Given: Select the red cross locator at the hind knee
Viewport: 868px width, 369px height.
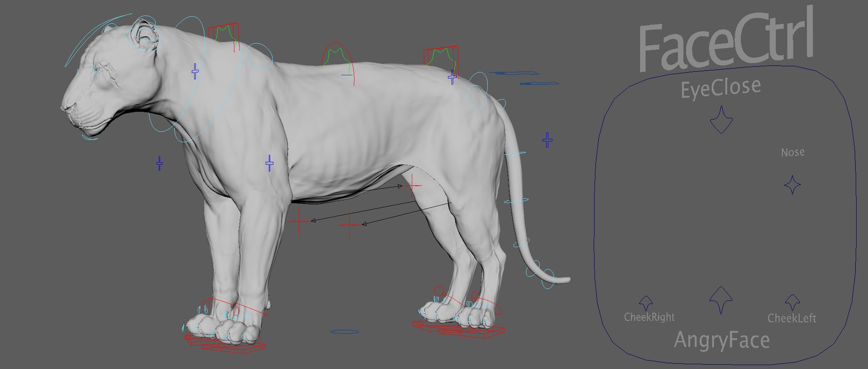Looking at the screenshot, I should click(x=411, y=185).
